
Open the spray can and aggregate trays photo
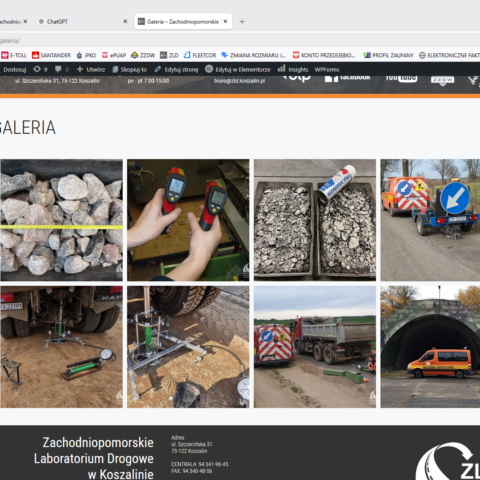coord(315,220)
